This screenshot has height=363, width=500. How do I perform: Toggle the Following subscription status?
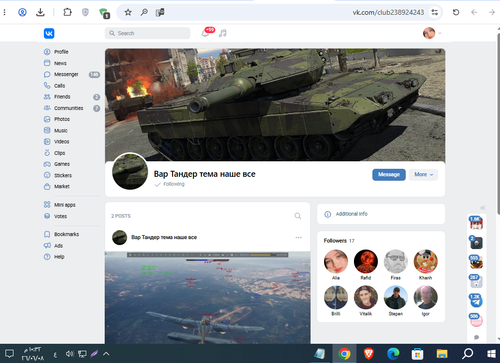click(170, 184)
